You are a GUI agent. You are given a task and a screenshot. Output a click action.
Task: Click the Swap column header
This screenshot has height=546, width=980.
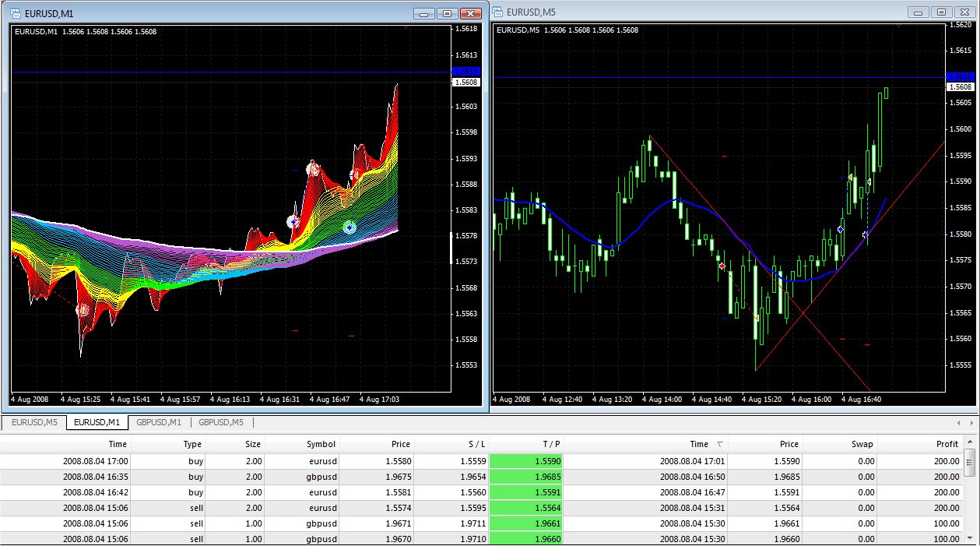[841, 444]
